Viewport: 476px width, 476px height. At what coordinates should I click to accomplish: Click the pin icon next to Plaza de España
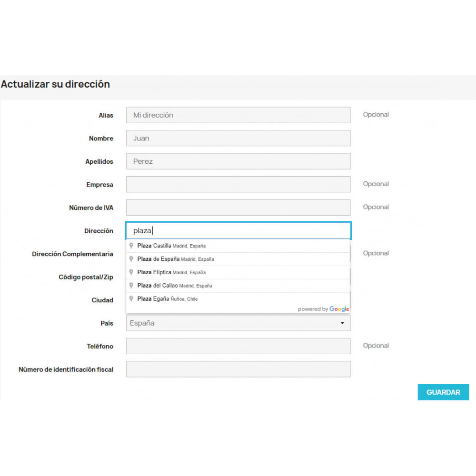tap(131, 259)
